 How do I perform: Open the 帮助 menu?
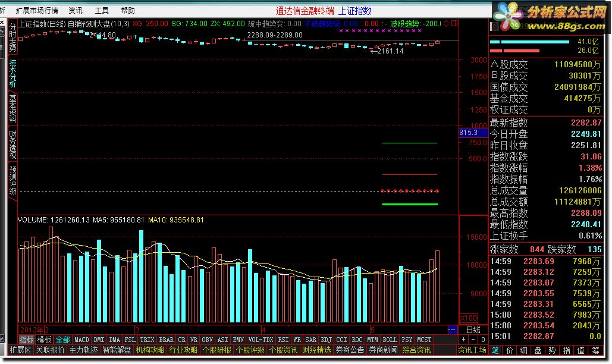pos(128,11)
